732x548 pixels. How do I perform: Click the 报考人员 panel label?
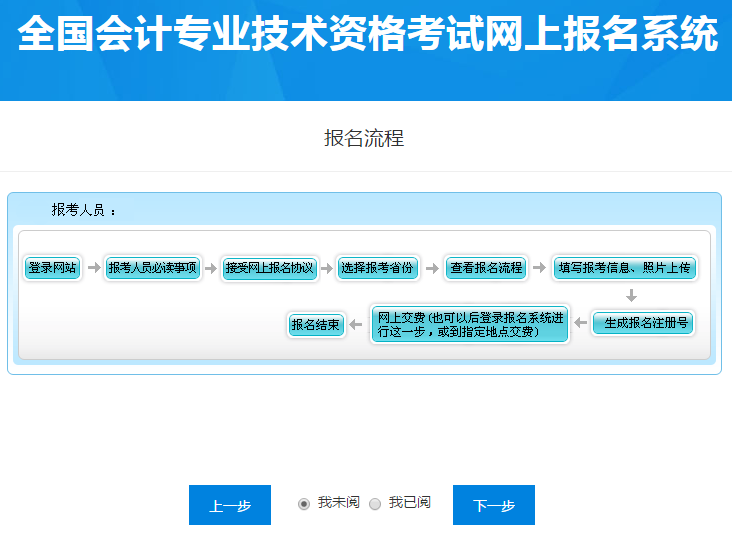coord(84,211)
